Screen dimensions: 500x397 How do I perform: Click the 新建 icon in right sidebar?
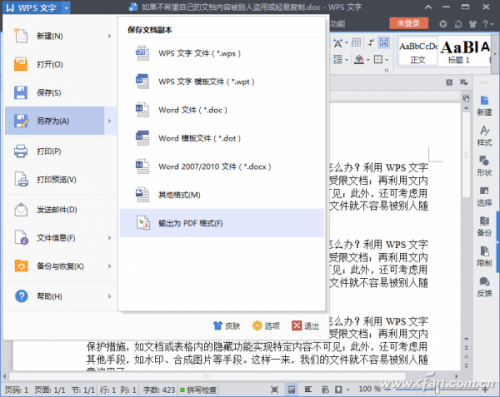[484, 105]
